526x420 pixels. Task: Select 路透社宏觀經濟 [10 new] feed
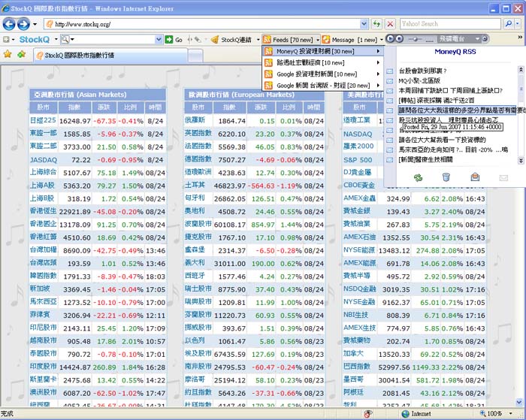pyautogui.click(x=322, y=62)
